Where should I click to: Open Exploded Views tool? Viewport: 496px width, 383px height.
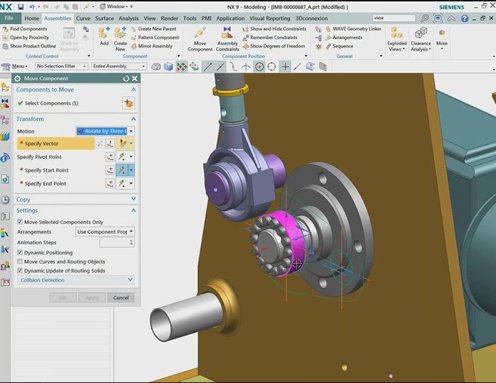(x=397, y=39)
